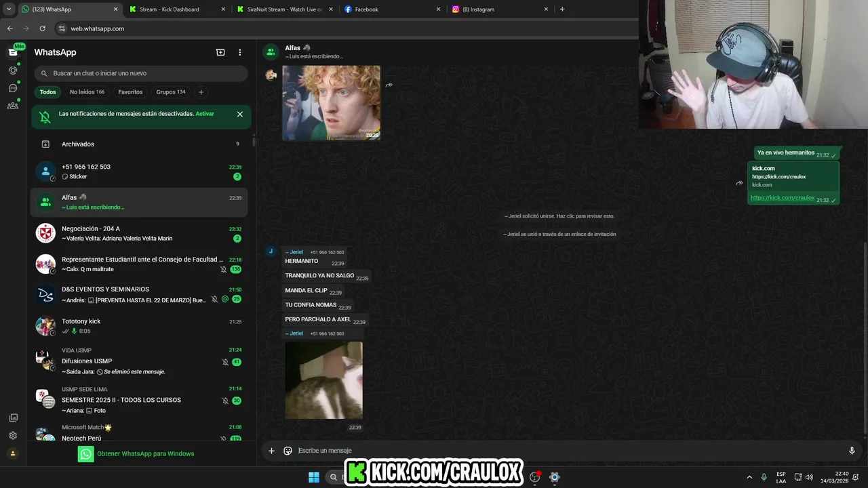Click the attach plus icon in message bar

(x=271, y=451)
